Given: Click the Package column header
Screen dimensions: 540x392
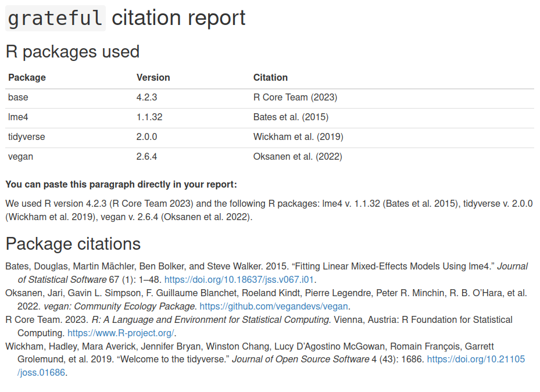Looking at the screenshot, I should tap(27, 77).
